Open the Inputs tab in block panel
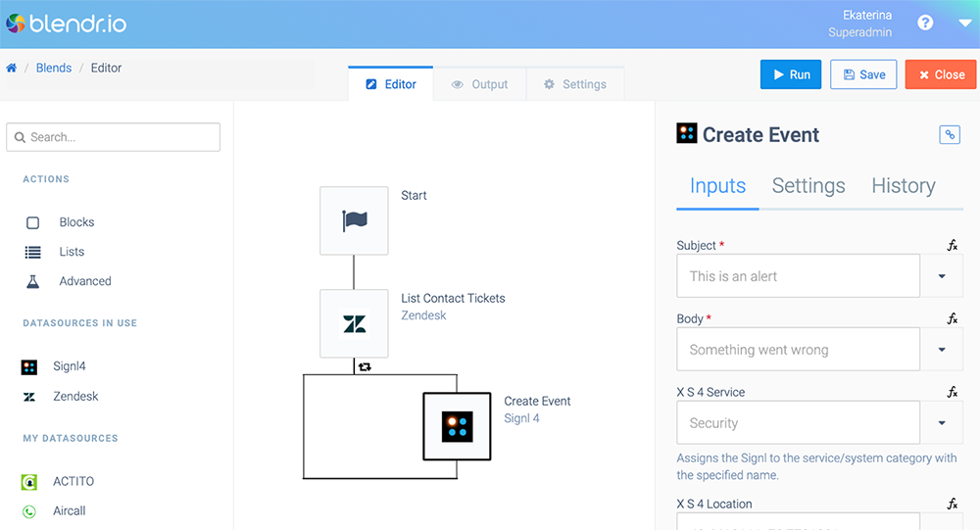The image size is (980, 530). click(717, 185)
